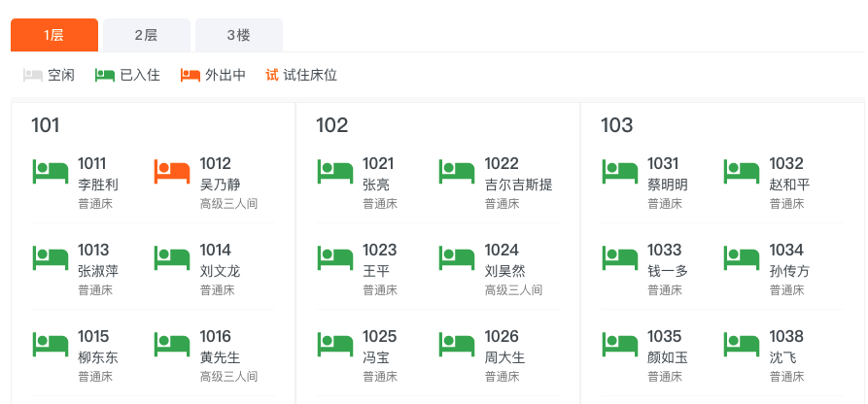Select the 1层 tab
This screenshot has height=404, width=868.
coord(54,35)
